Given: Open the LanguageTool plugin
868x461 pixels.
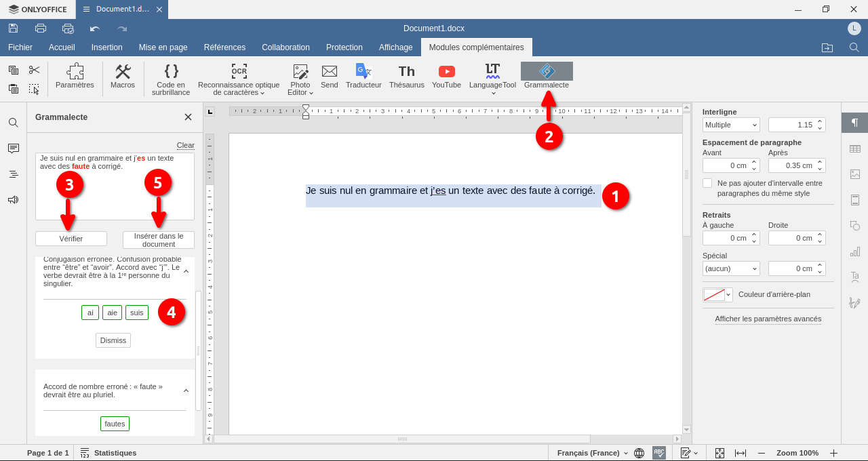Looking at the screenshot, I should click(x=493, y=79).
